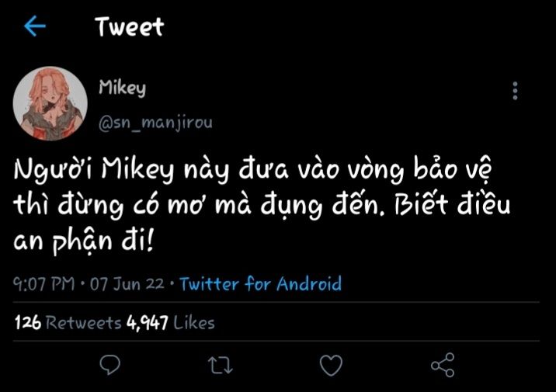Click the Tweet header title
The height and width of the screenshot is (392, 556).
(x=130, y=27)
